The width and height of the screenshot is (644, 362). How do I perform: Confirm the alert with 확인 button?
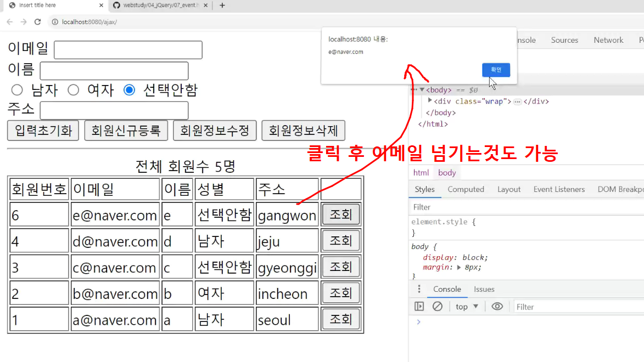pos(496,70)
